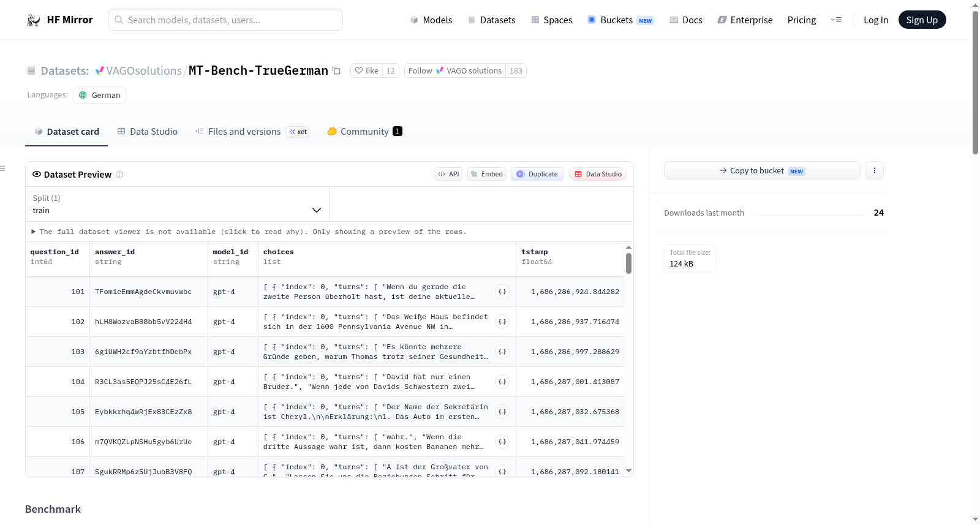Click the follower count 183

click(x=516, y=70)
